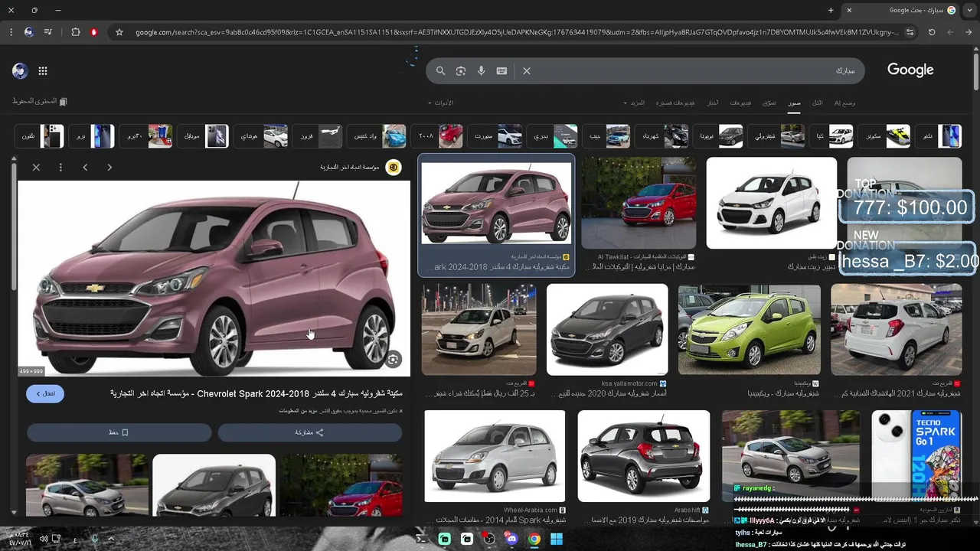Screen dimensions: 980x551
Task: Reload the page in Chrome
Action: (x=932, y=32)
